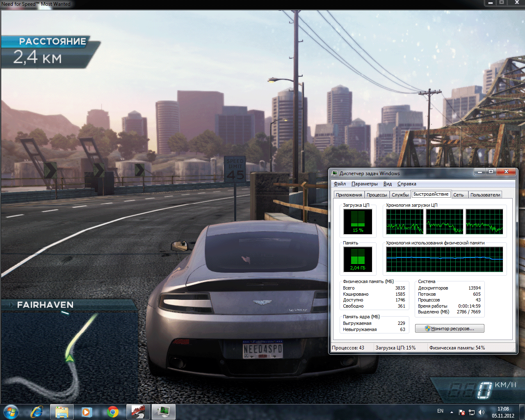The height and width of the screenshot is (420, 525).
Task: Launch Internet Explorer from the taskbar
Action: click(37, 411)
